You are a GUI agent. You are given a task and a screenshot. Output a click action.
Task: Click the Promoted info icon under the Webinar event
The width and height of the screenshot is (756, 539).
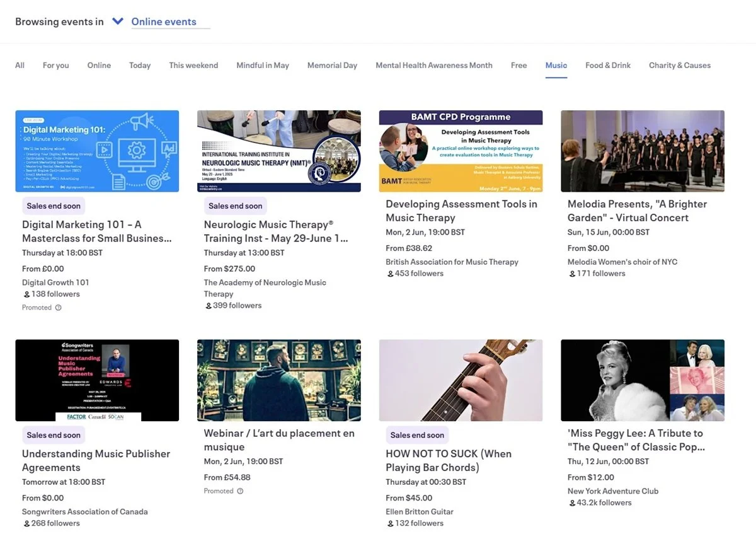pyautogui.click(x=239, y=490)
